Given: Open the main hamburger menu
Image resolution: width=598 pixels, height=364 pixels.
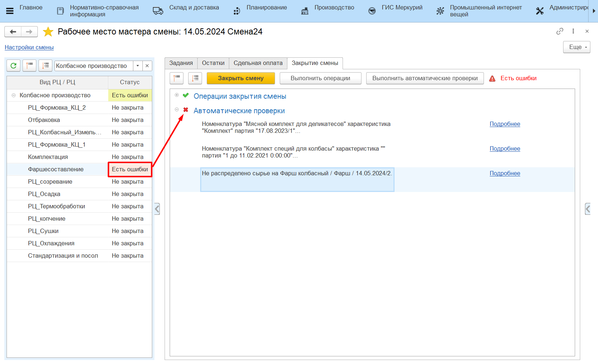Looking at the screenshot, I should pyautogui.click(x=10, y=11).
